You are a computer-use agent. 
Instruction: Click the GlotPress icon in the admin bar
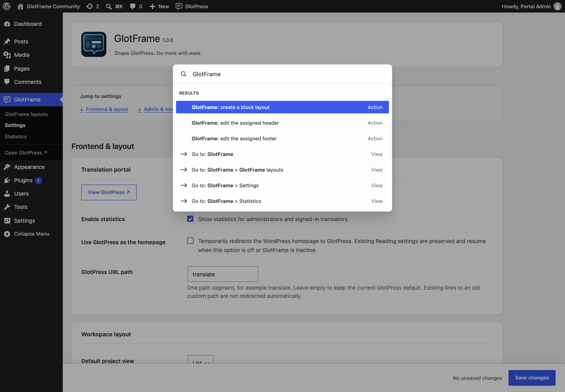click(179, 6)
